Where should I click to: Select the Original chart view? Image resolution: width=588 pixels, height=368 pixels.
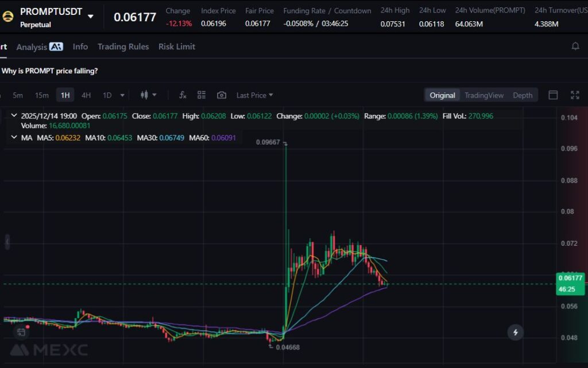pyautogui.click(x=442, y=95)
